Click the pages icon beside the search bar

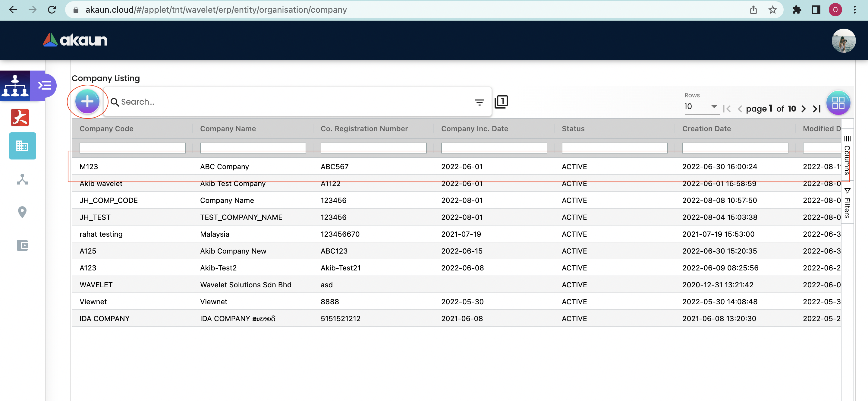click(501, 101)
